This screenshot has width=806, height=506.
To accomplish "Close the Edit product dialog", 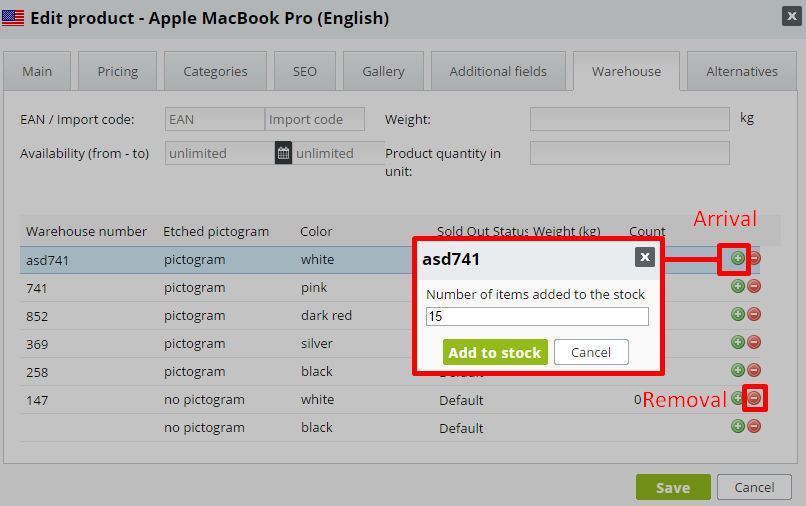I will click(792, 16).
